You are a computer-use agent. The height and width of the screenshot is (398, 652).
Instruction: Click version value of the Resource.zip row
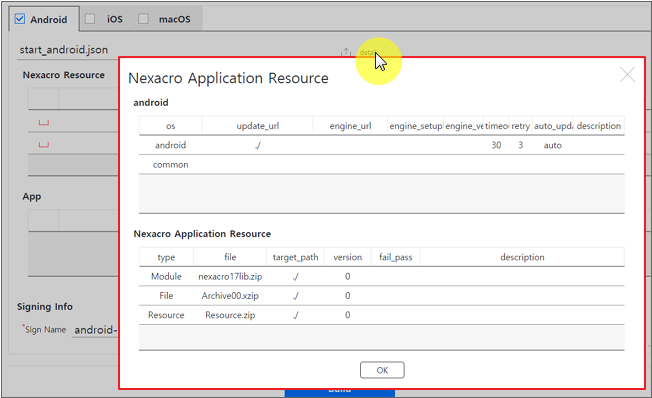point(348,315)
